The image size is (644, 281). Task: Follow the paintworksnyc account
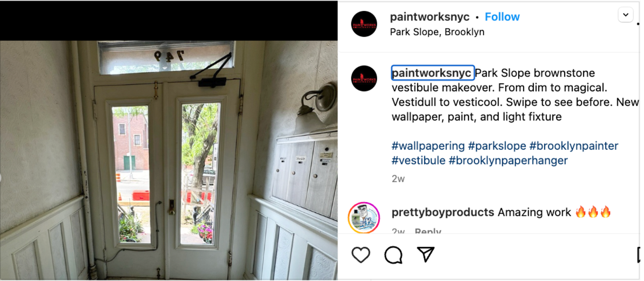coord(502,17)
